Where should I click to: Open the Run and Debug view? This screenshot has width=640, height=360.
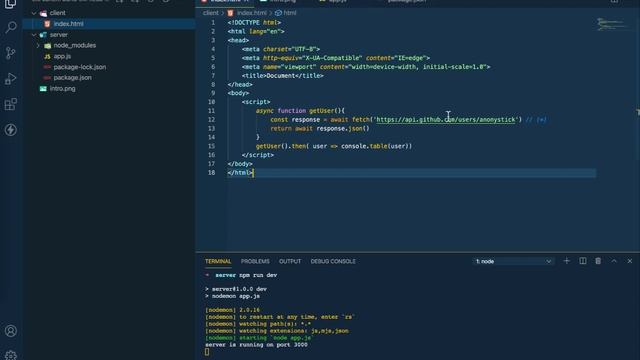(11, 78)
